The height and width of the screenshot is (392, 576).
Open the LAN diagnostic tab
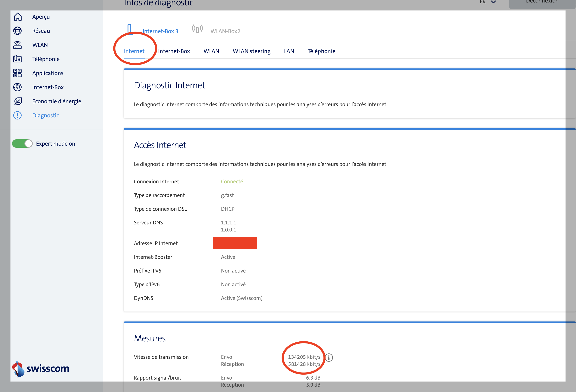click(x=289, y=51)
